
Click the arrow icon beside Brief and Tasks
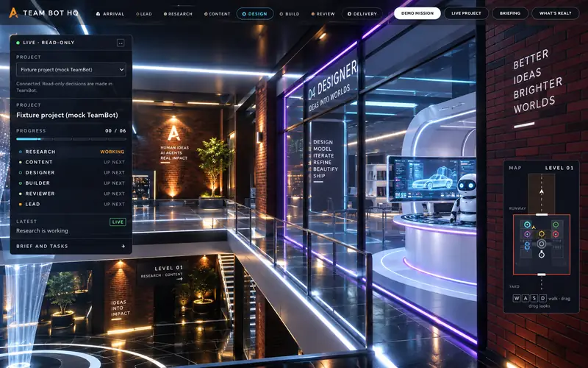tap(123, 247)
